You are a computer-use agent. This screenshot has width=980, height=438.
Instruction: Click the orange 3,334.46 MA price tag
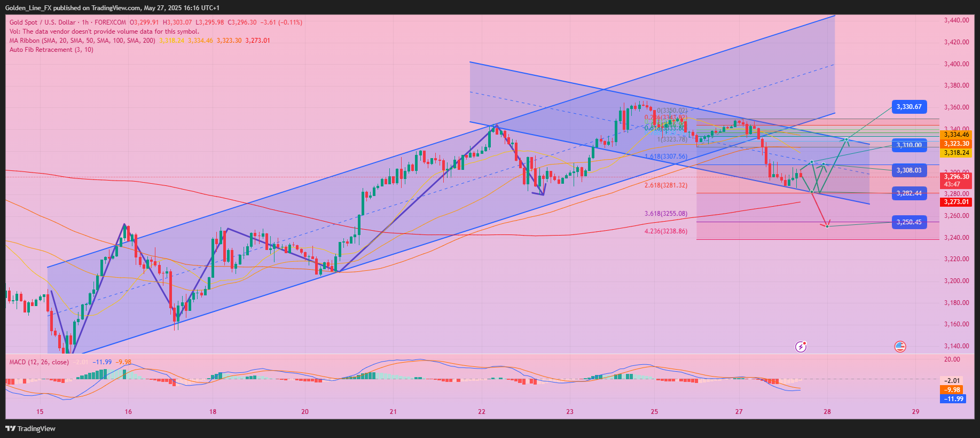[956, 135]
